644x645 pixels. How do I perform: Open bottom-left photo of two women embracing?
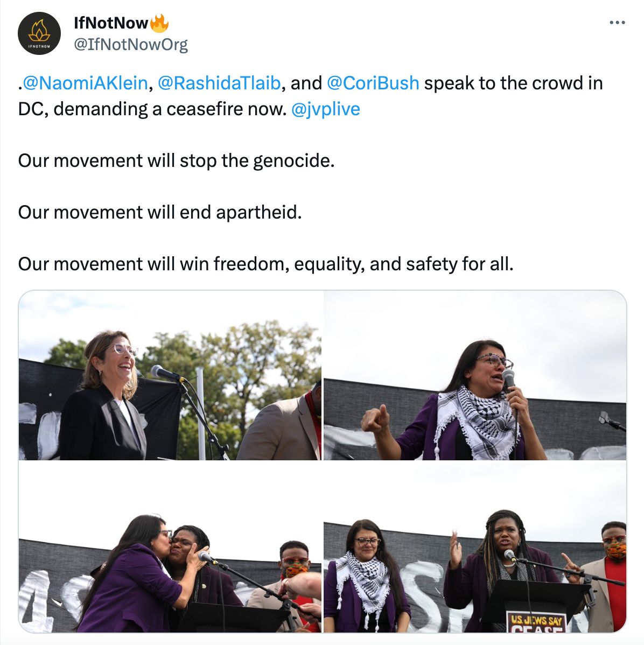pyautogui.click(x=170, y=547)
